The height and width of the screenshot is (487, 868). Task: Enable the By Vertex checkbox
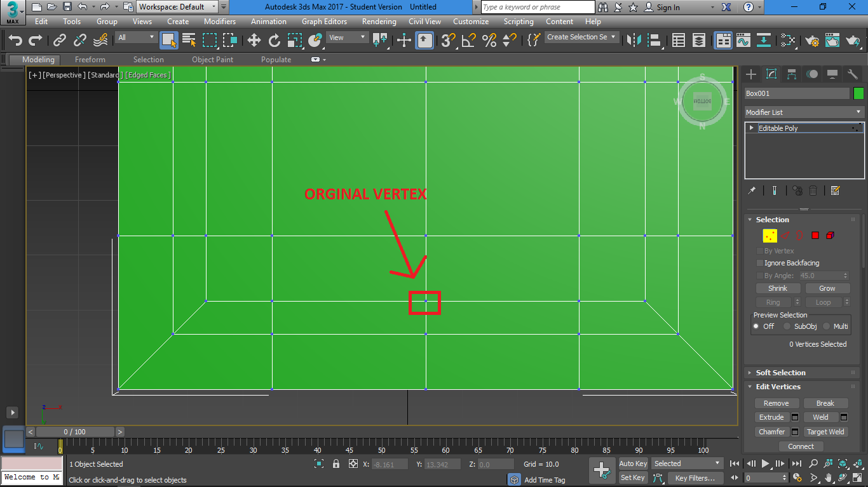click(x=761, y=250)
